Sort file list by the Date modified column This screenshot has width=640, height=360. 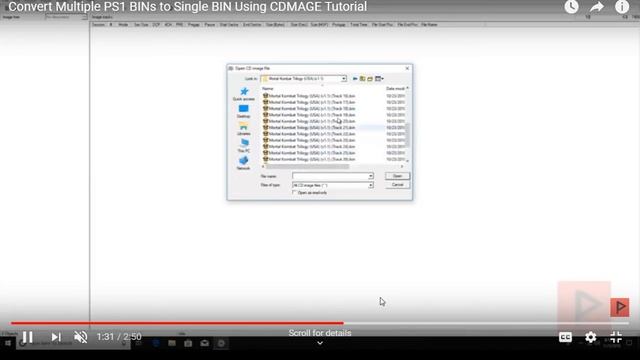(395, 89)
